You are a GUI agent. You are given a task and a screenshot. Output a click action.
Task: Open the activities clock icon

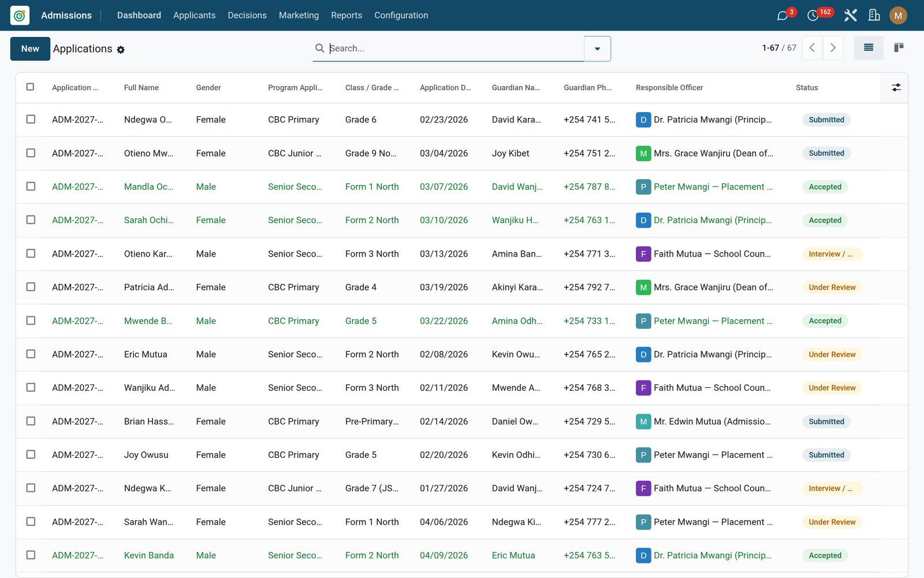pos(813,16)
